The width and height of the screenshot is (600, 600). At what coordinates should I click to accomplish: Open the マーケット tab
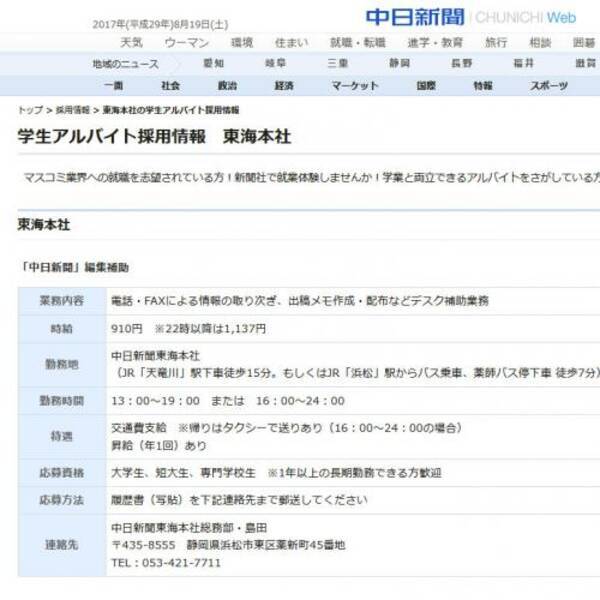pyautogui.click(x=355, y=86)
